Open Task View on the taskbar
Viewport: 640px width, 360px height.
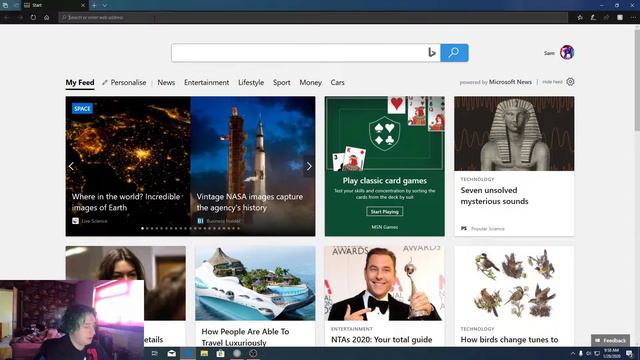[x=155, y=353]
